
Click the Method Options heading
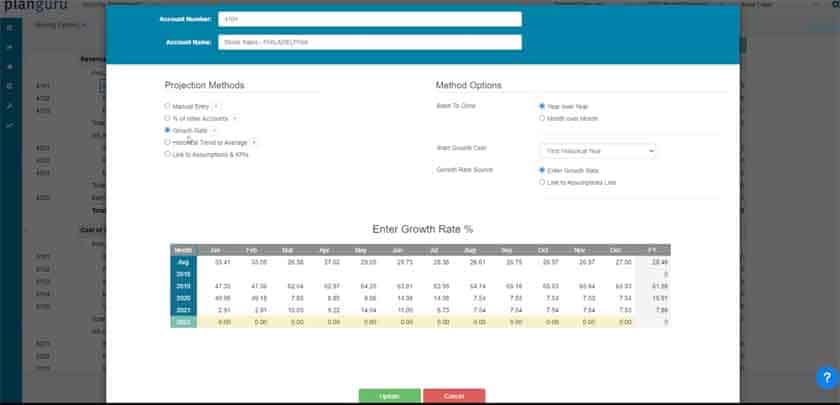pyautogui.click(x=469, y=85)
